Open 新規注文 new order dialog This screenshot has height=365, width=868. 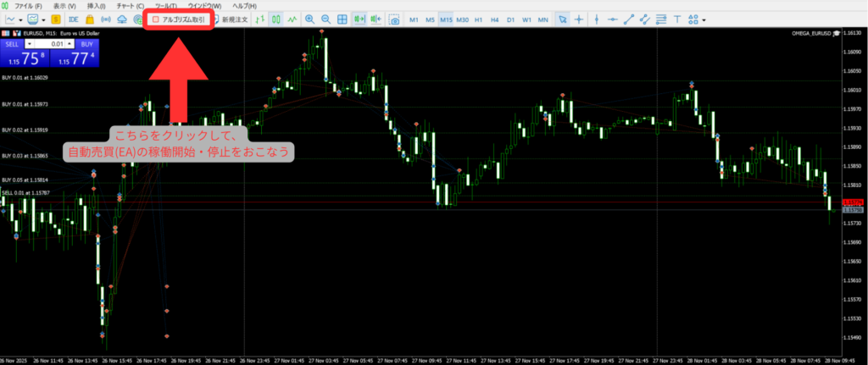(x=230, y=19)
